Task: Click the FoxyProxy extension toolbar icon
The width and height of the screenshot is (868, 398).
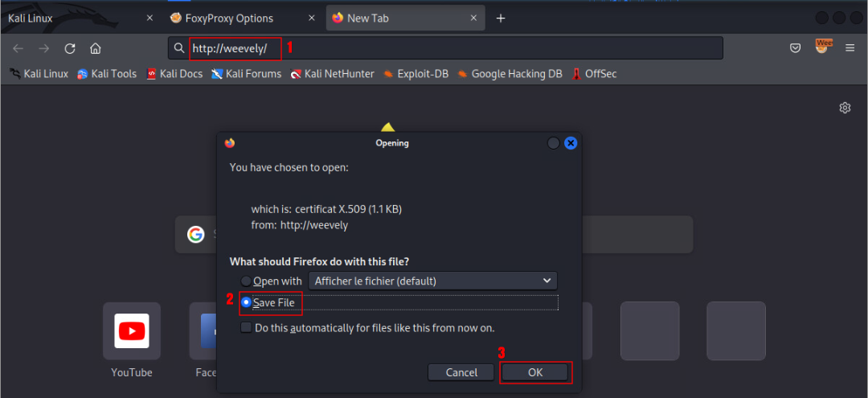Action: point(823,47)
